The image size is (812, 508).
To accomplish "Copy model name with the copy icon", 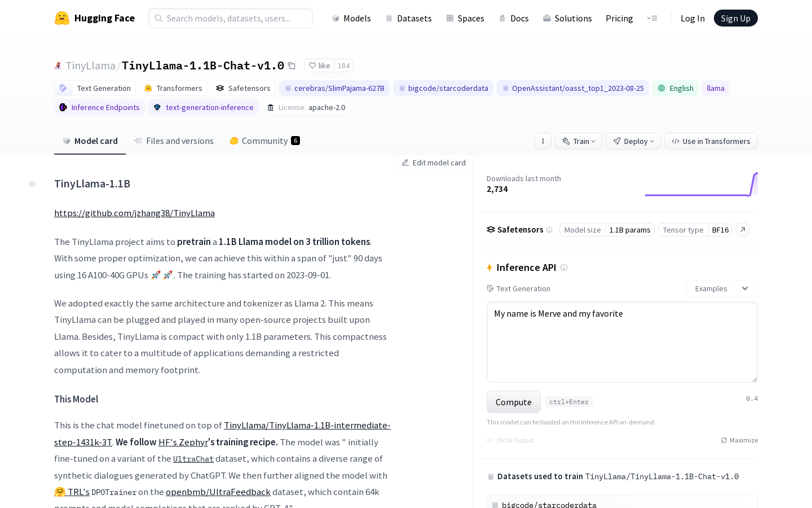I will (x=292, y=65).
